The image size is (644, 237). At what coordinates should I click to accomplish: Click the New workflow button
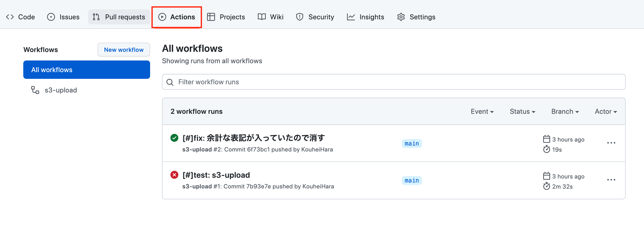point(124,50)
